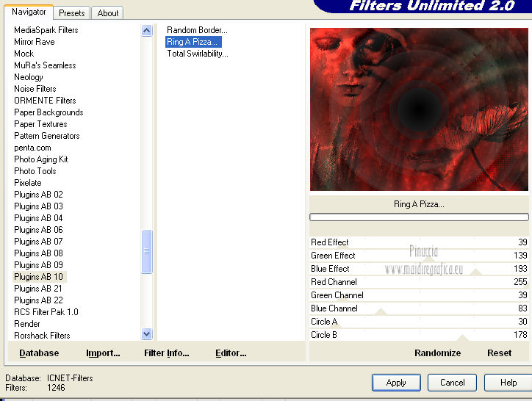The width and height of the screenshot is (532, 401).
Task: Open the About tab
Action: (x=107, y=13)
